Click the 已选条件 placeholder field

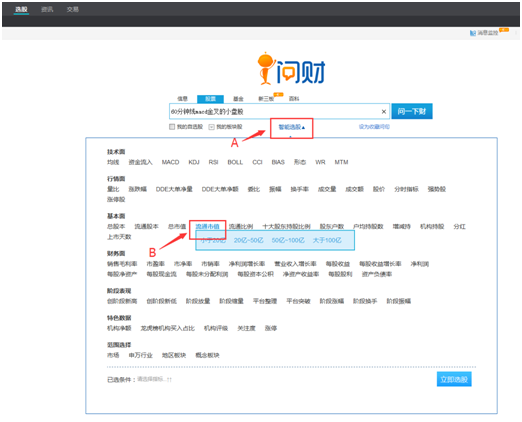(155, 379)
